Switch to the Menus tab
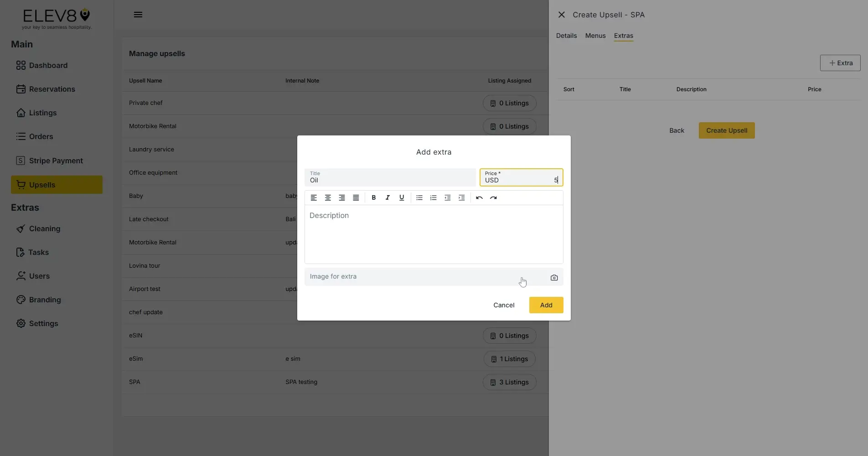The width and height of the screenshot is (868, 456). (x=595, y=36)
